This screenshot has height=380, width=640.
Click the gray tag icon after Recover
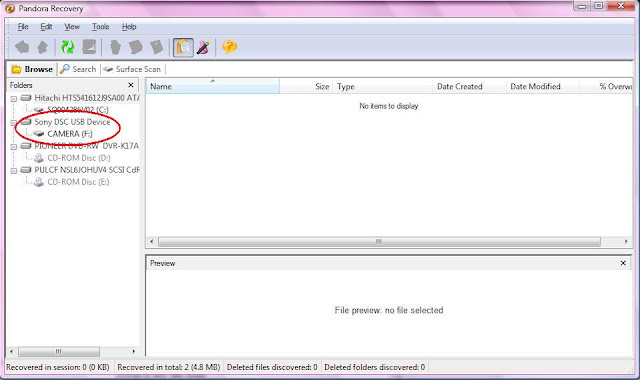pos(136,47)
